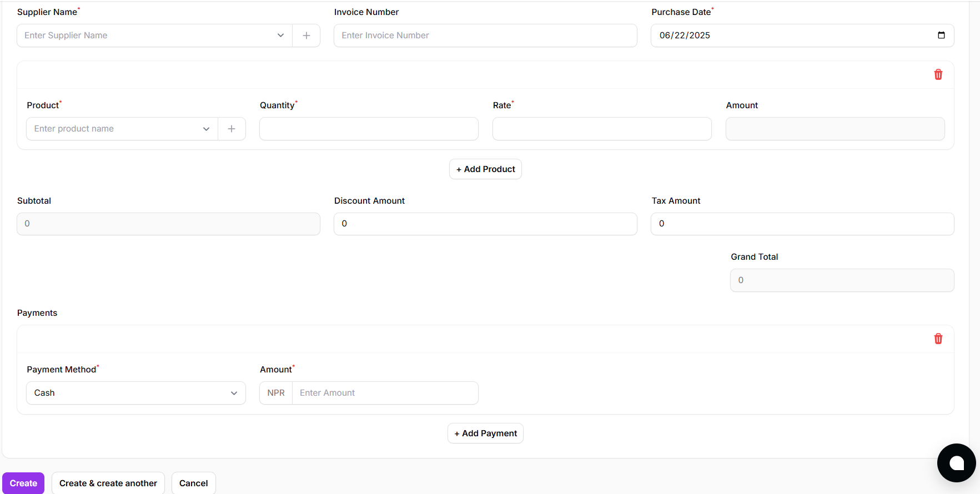The width and height of the screenshot is (980, 494).
Task: Click into the Quantity input field
Action: tap(369, 129)
